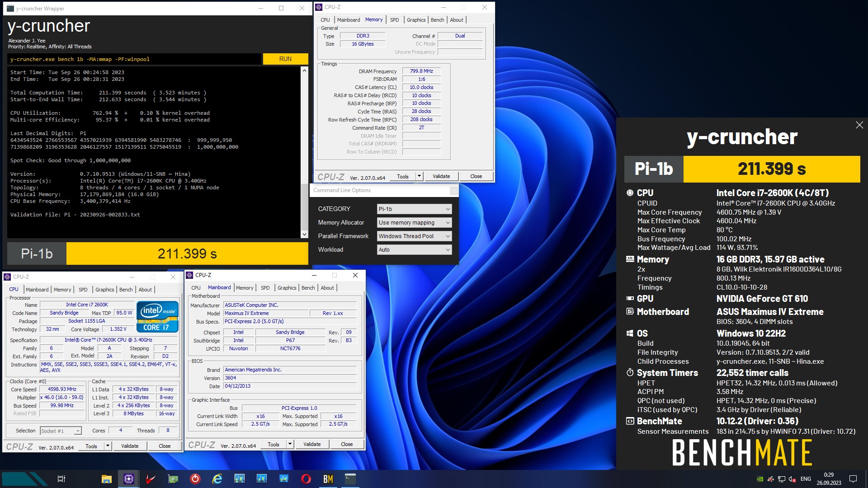Viewport: 868px width, 488px height.
Task: Click the y-cruncher console scroll down arrow
Action: point(304,234)
